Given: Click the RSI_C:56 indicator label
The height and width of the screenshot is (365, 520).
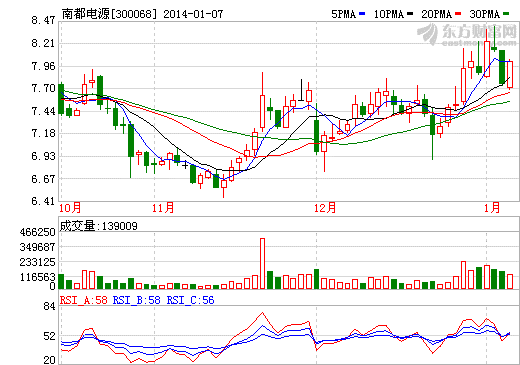Looking at the screenshot, I should tap(190, 300).
